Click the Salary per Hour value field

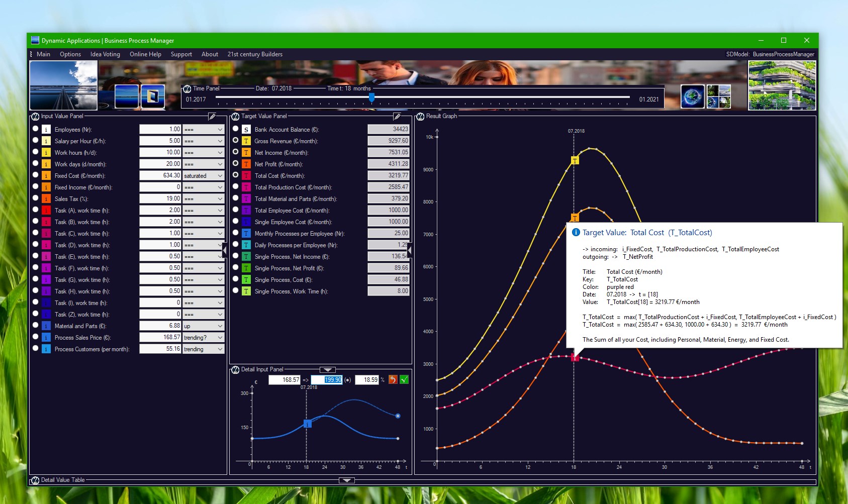[x=160, y=141]
